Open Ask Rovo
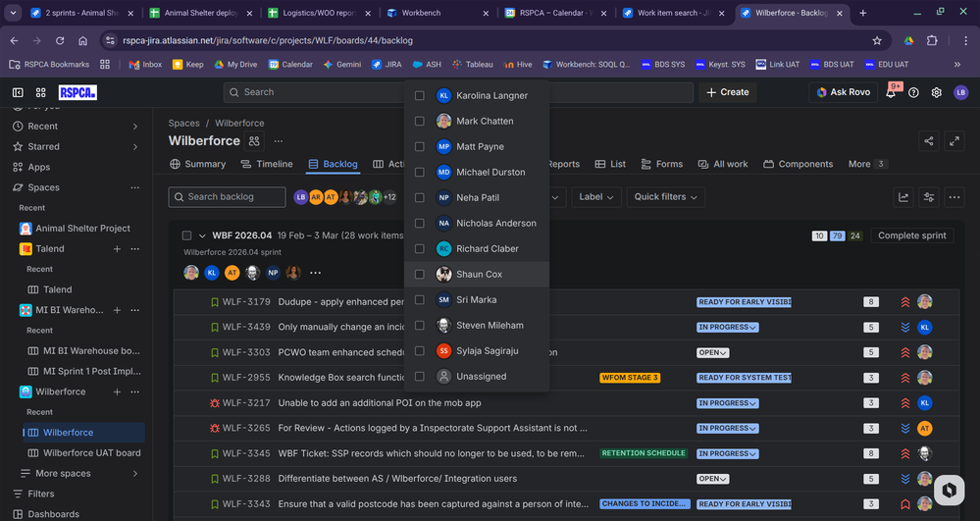The image size is (980, 521). click(843, 92)
